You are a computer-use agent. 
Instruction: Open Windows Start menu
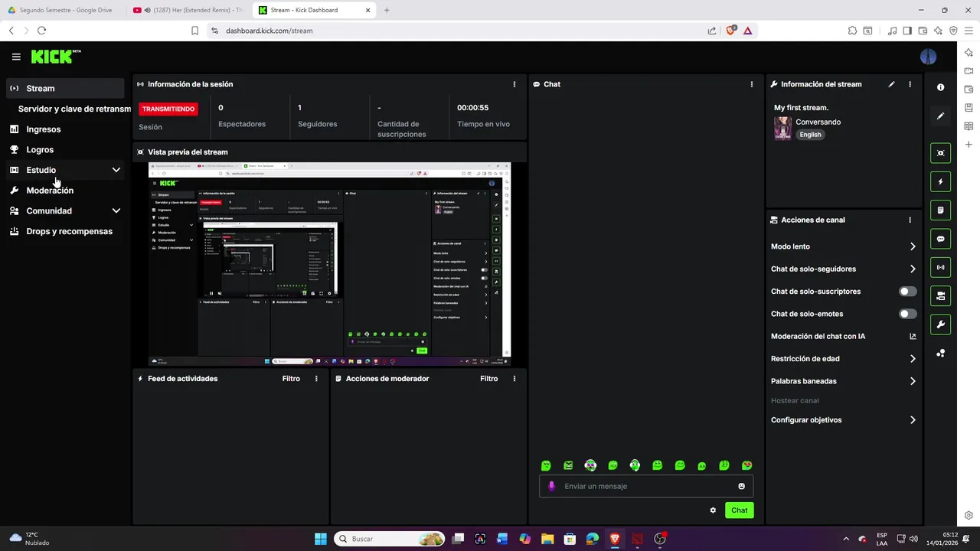pos(320,539)
